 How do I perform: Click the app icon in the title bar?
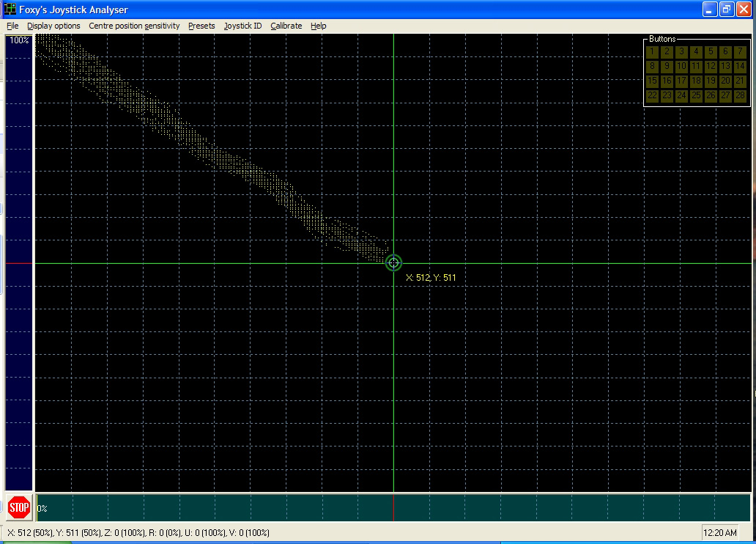[10, 10]
